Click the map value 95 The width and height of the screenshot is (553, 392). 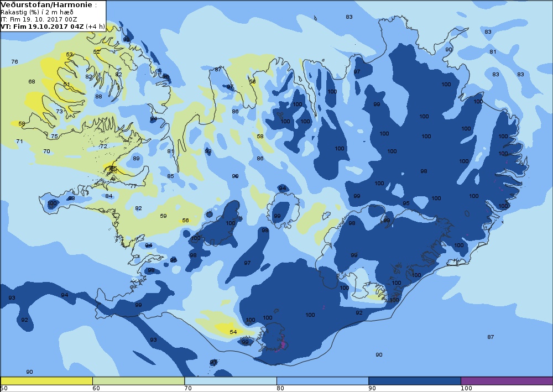click(406, 203)
